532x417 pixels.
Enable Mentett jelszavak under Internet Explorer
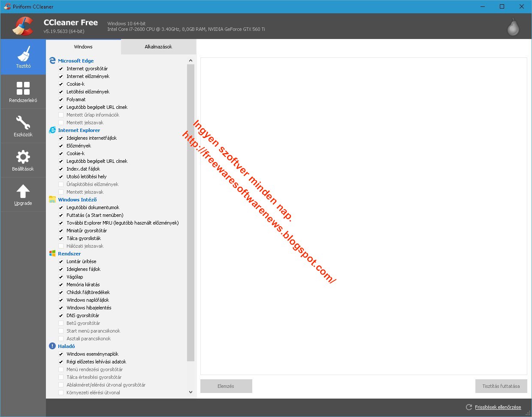click(x=61, y=192)
